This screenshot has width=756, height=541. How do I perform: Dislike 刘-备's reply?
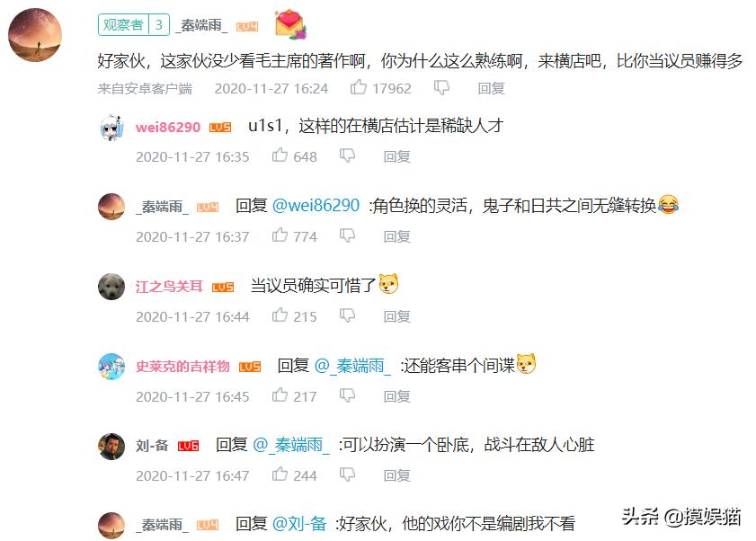(x=347, y=474)
